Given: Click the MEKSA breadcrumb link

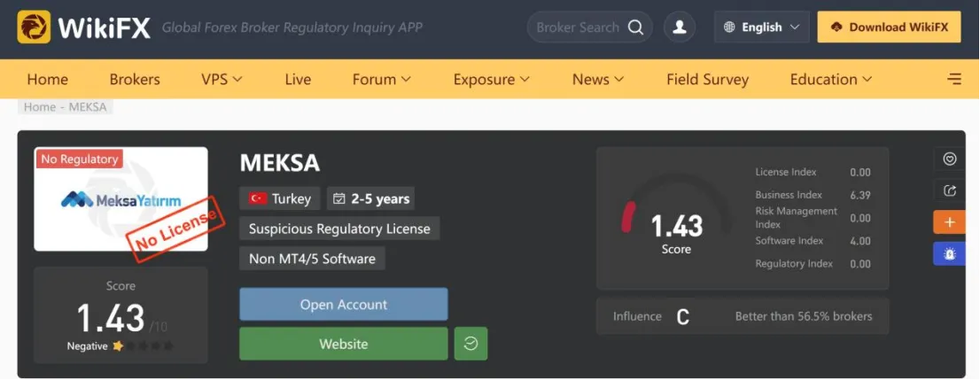Looking at the screenshot, I should [x=88, y=107].
